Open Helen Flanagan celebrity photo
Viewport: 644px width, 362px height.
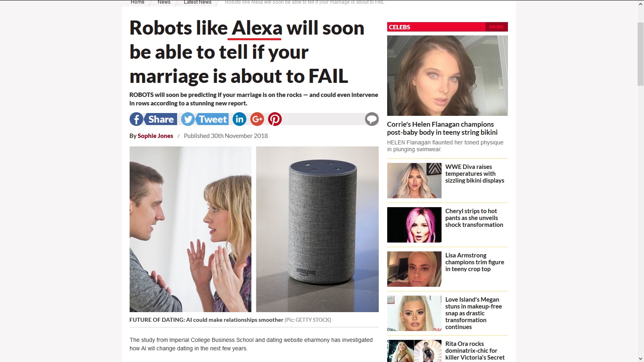click(x=448, y=76)
